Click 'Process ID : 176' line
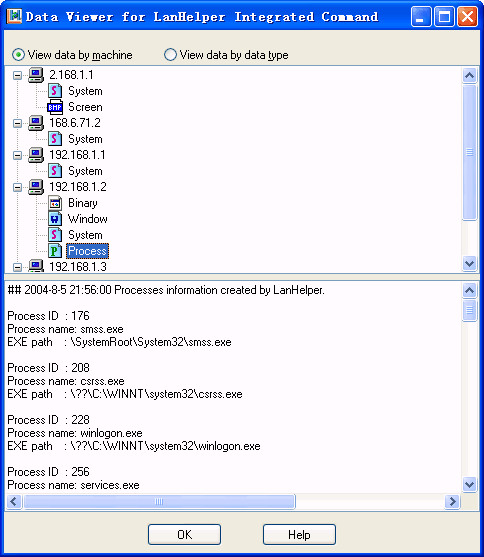484x557 pixels. coord(48,316)
